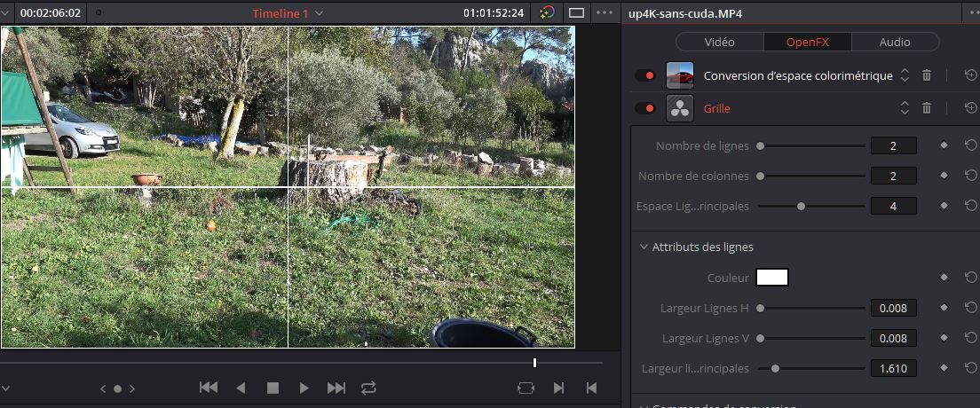Open the dropdown arrow beside the marker arrows
Viewport: 980px width, 408px height.
[5, 388]
